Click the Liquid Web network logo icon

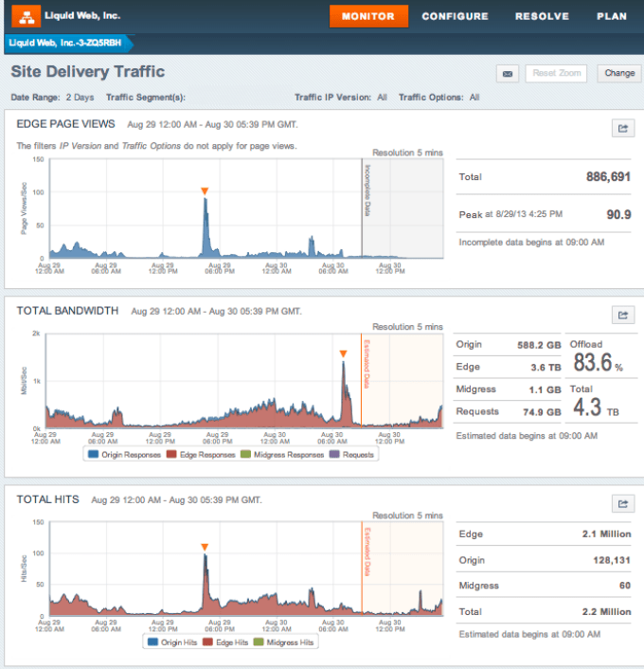coord(26,16)
